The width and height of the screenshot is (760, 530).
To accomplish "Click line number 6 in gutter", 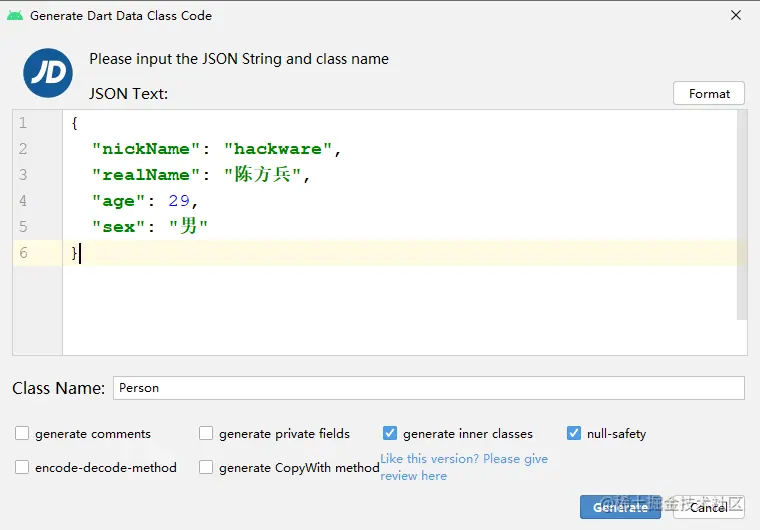I will (23, 253).
